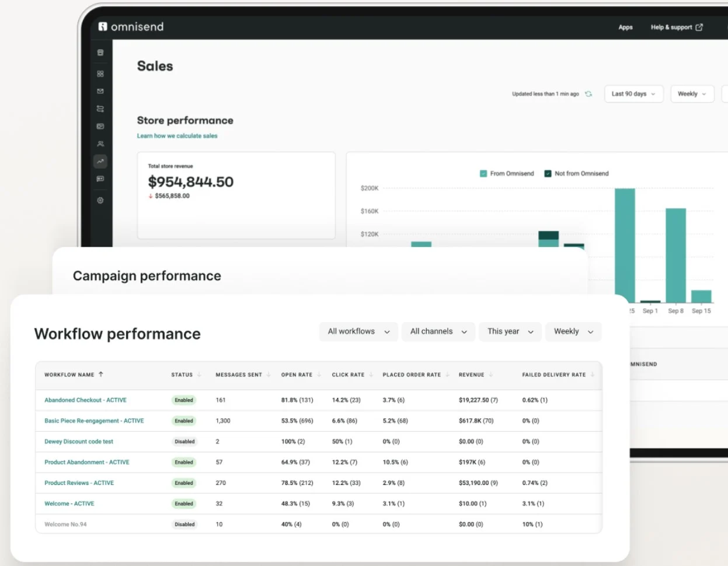Click the Sep 8 chart bar
The width and height of the screenshot is (728, 566).
675,255
